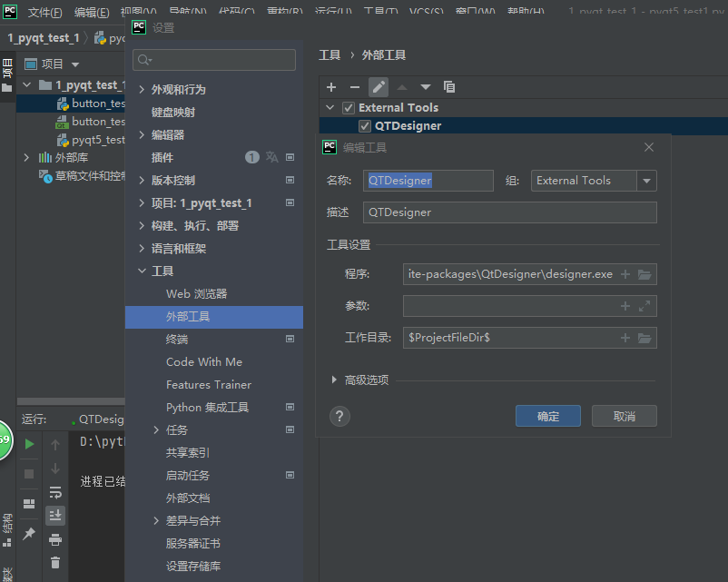Click 取消 button in edit tool dialog
The width and height of the screenshot is (728, 582).
(624, 416)
